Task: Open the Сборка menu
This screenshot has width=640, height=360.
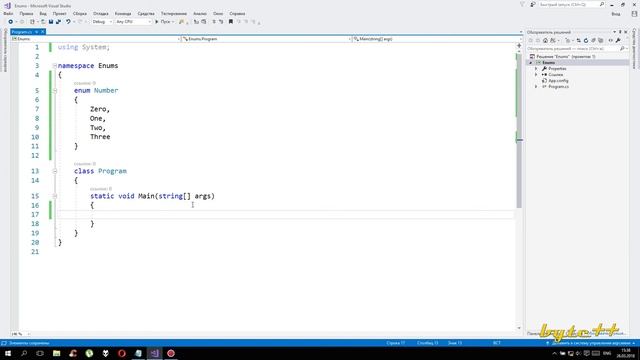Action: tap(80, 13)
